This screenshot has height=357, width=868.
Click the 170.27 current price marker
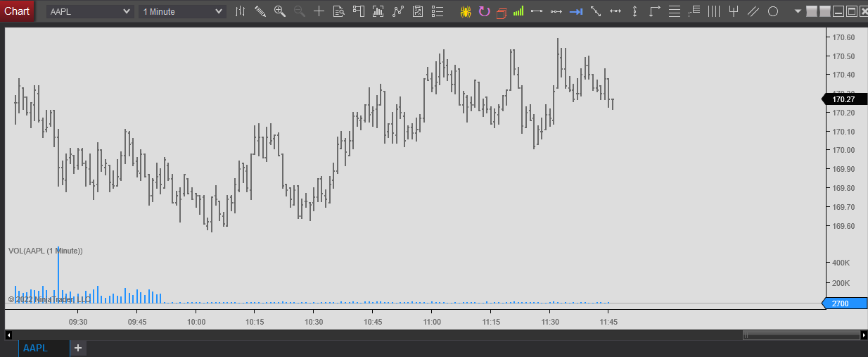point(843,99)
